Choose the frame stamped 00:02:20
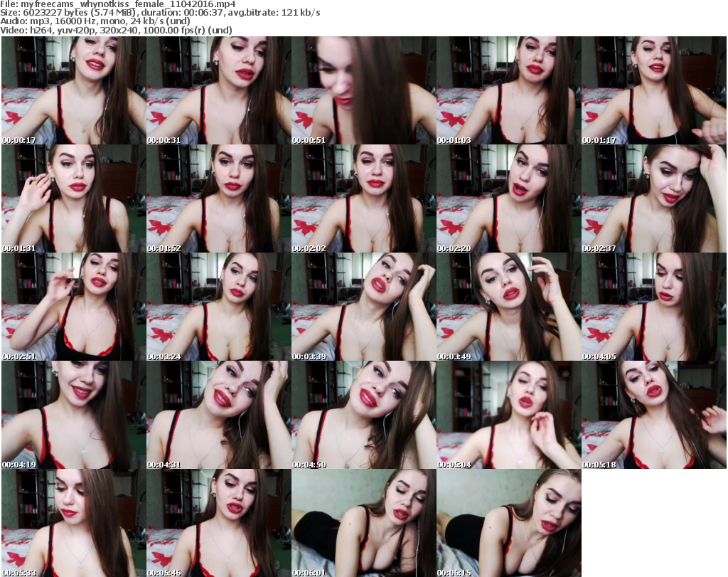This screenshot has width=728, height=577. point(508,198)
